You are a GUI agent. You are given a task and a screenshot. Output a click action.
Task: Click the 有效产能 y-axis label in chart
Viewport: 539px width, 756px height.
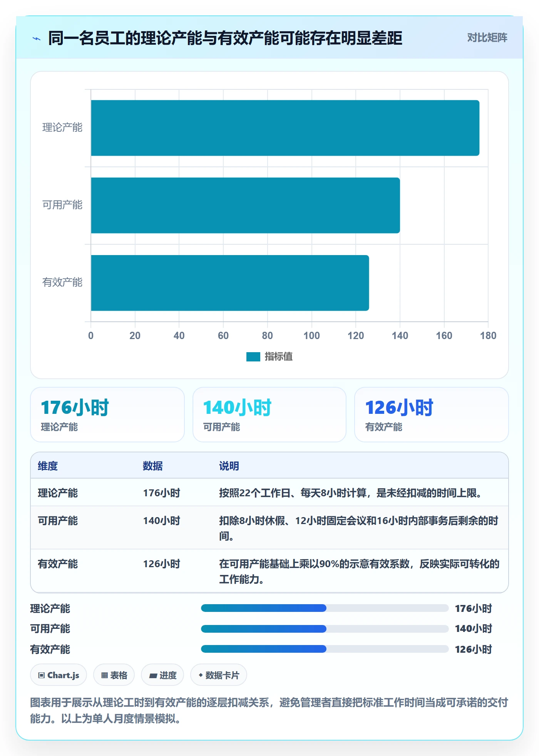[62, 282]
